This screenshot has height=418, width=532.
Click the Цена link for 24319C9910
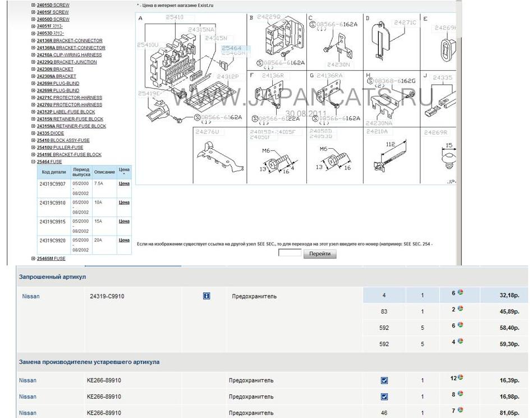(x=124, y=203)
